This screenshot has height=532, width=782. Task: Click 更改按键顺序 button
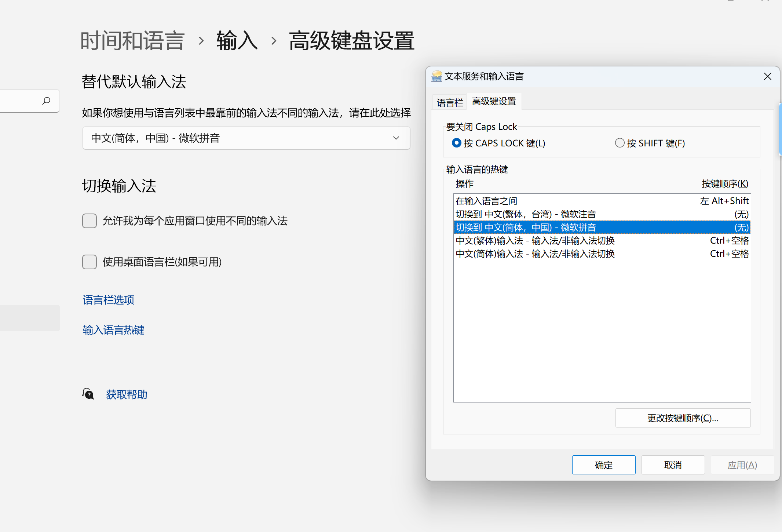click(x=683, y=418)
